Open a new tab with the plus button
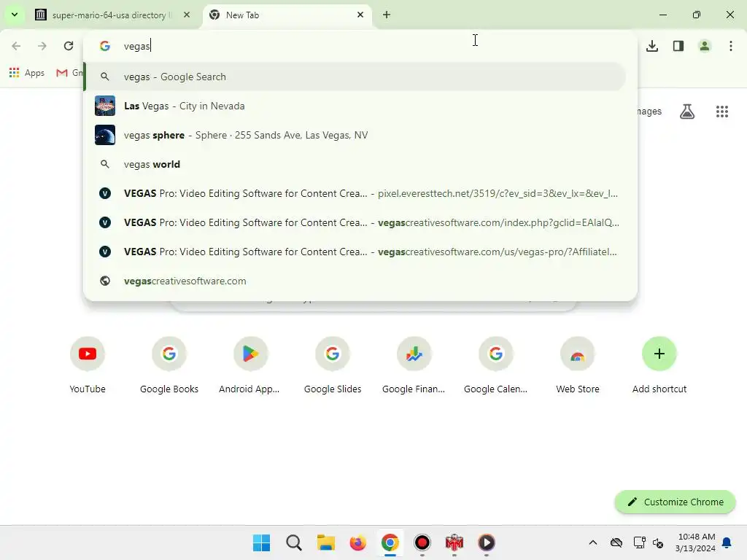 coord(387,15)
